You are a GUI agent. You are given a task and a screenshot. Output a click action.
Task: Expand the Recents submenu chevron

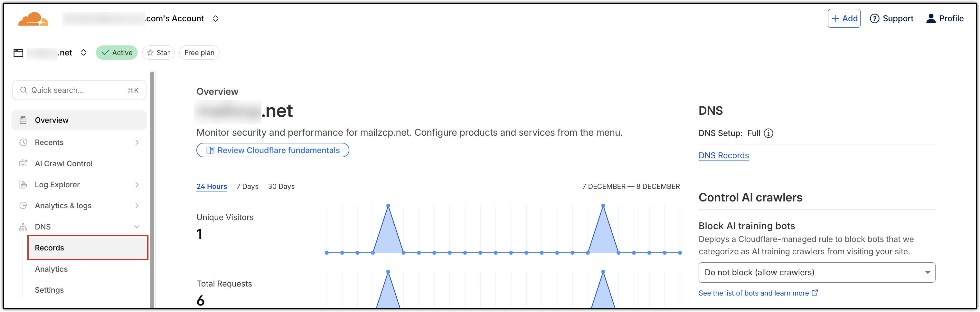pyautogui.click(x=137, y=142)
